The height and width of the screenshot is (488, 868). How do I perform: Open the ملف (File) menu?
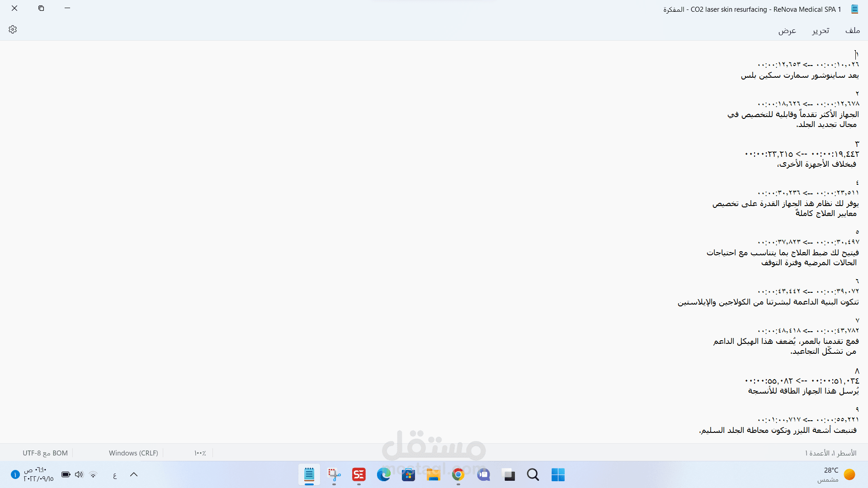pos(852,30)
